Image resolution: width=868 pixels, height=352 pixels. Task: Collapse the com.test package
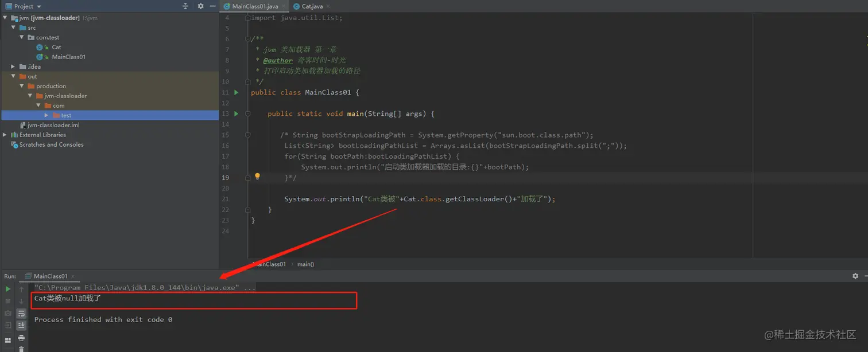point(22,37)
